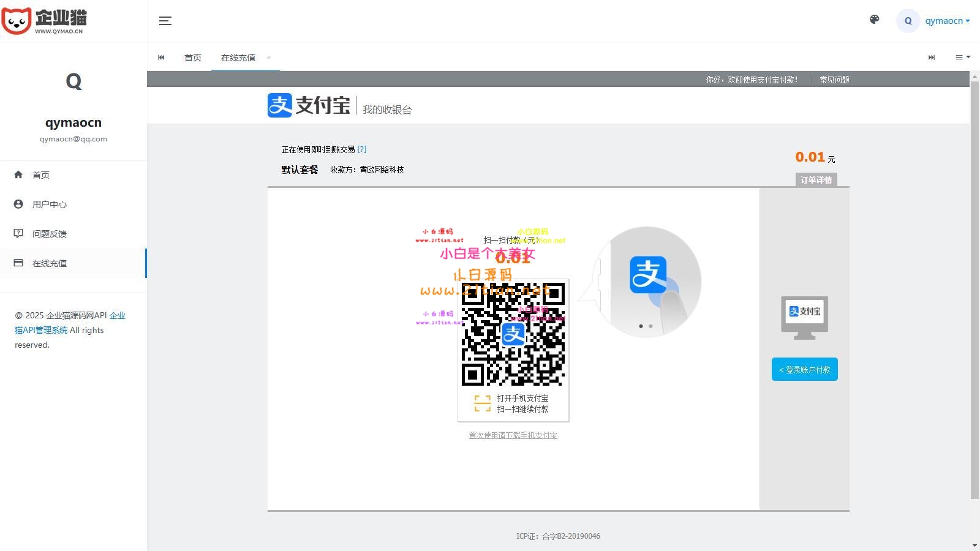Click the tab scroll-left rewind icon

(x=161, y=58)
